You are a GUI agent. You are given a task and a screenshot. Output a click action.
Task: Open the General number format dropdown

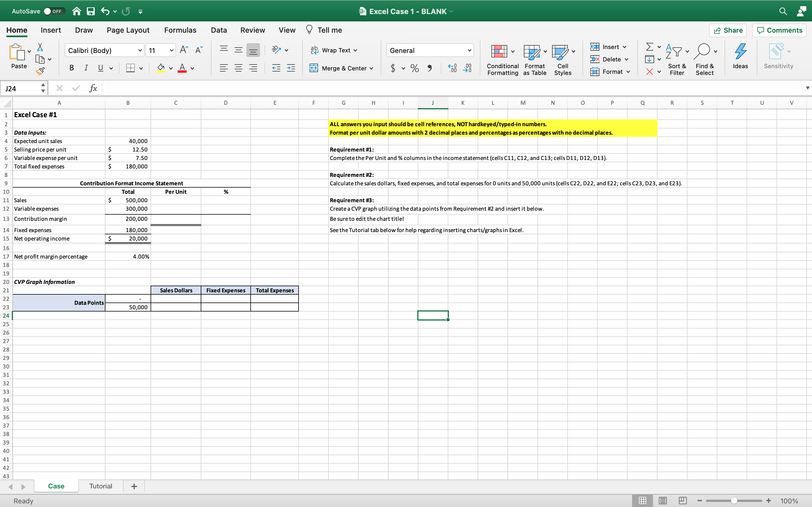469,50
